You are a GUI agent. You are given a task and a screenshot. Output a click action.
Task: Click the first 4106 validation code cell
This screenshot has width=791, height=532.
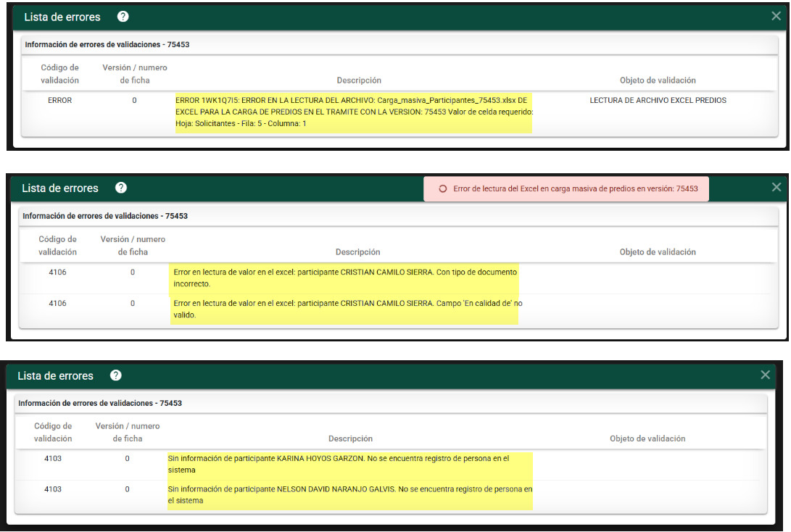coord(58,273)
